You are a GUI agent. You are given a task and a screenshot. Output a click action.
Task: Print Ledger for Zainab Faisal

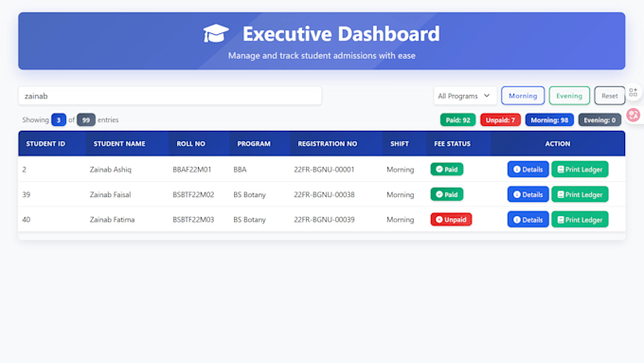click(580, 194)
